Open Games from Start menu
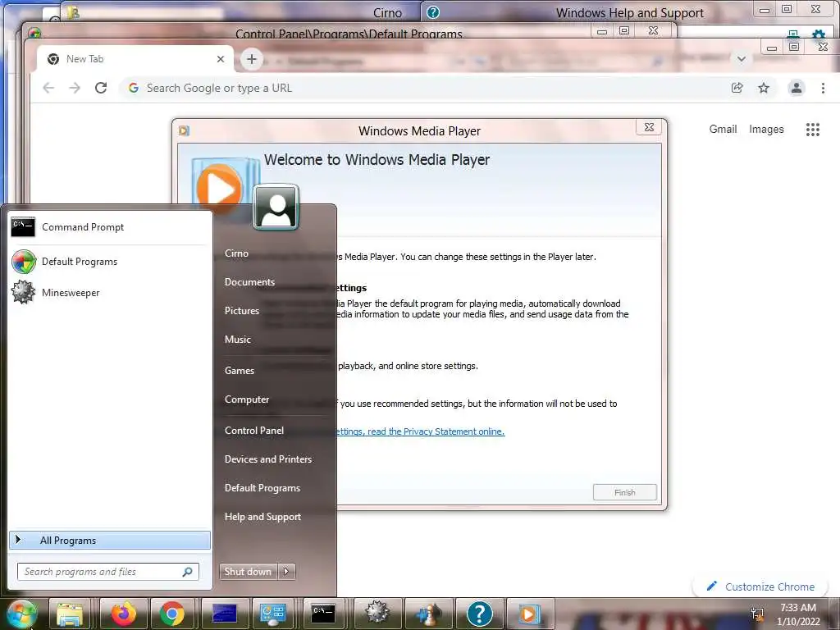 (x=240, y=370)
